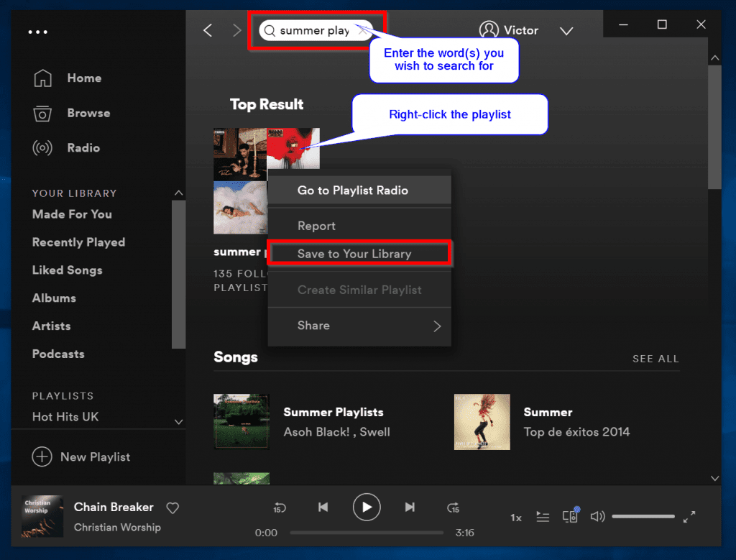Open Recently Played

pyautogui.click(x=78, y=242)
